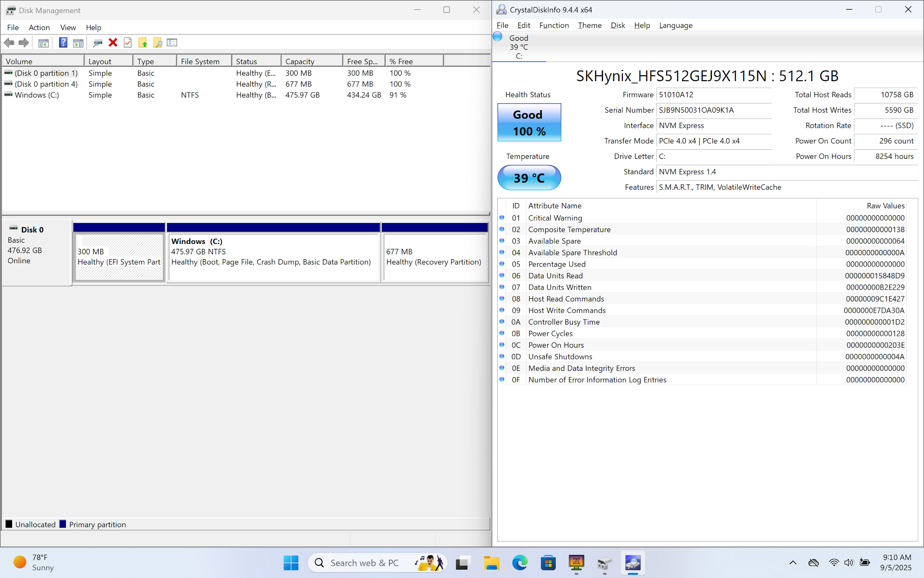
Task: Select the Data Units Written attribute row
Action: (x=702, y=287)
